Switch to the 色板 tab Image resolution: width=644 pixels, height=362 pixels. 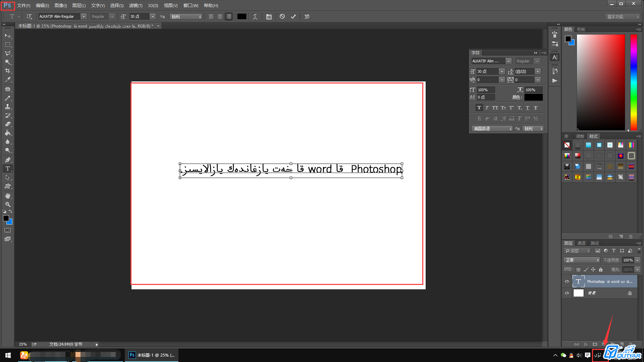point(581,29)
